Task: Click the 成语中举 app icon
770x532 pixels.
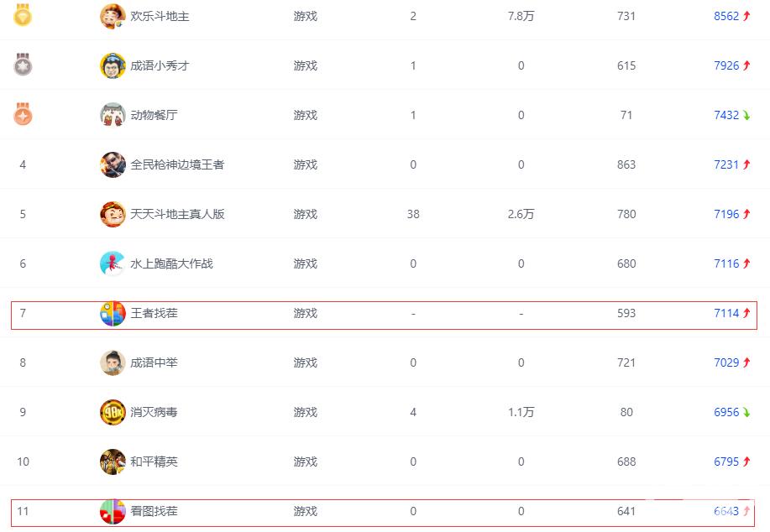Action: coord(112,362)
